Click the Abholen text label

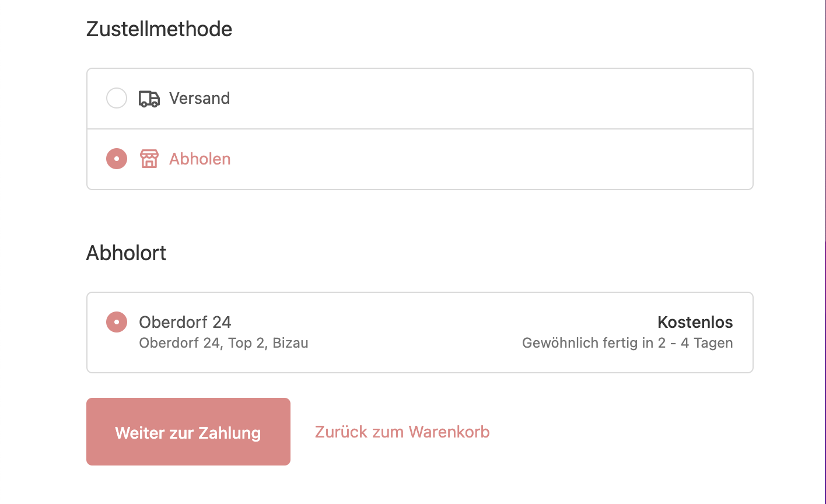200,159
